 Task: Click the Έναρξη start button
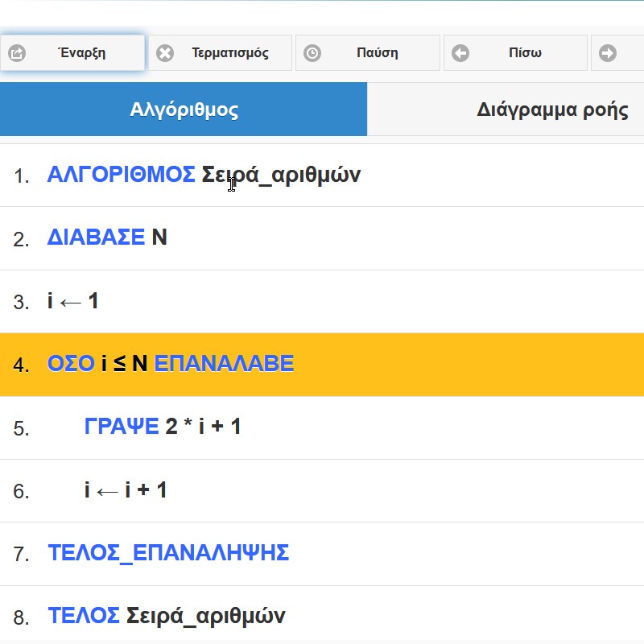(72, 52)
